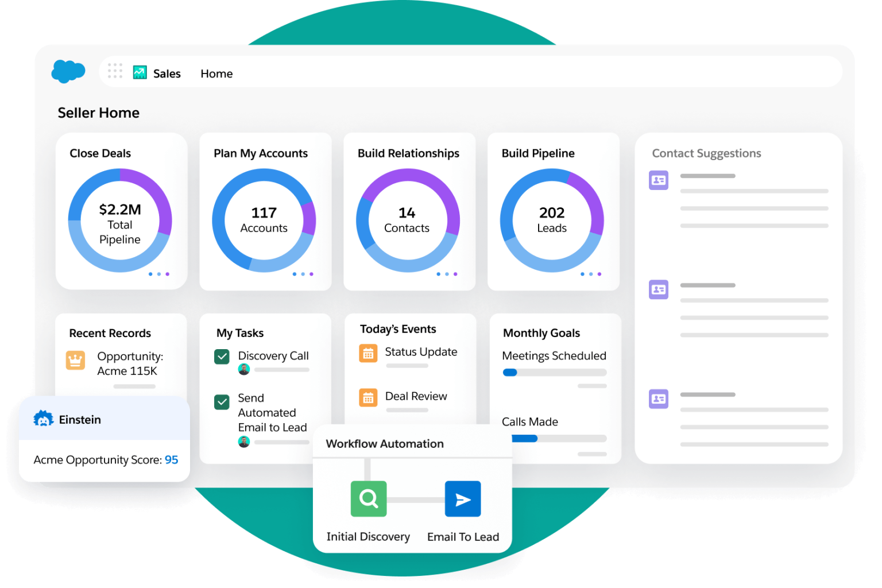Open the Workflow Automation panel header

point(385,443)
